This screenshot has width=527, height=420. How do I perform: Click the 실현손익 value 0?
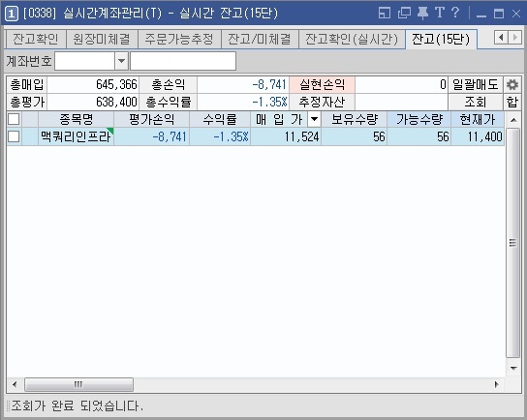402,84
